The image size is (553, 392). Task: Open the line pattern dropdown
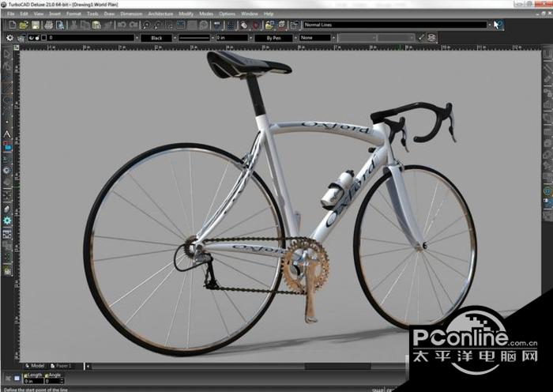pos(213,38)
